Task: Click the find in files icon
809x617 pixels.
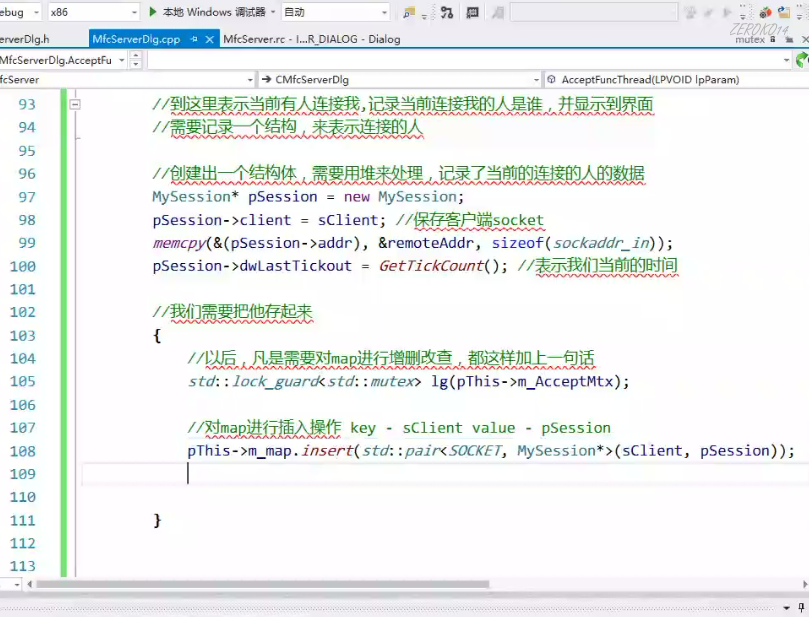Action: point(410,12)
